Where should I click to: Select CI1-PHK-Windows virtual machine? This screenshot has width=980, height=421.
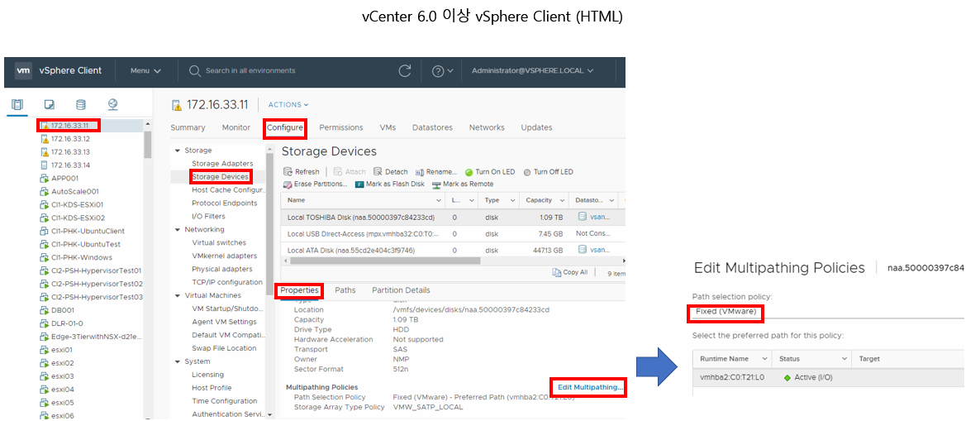pyautogui.click(x=76, y=258)
